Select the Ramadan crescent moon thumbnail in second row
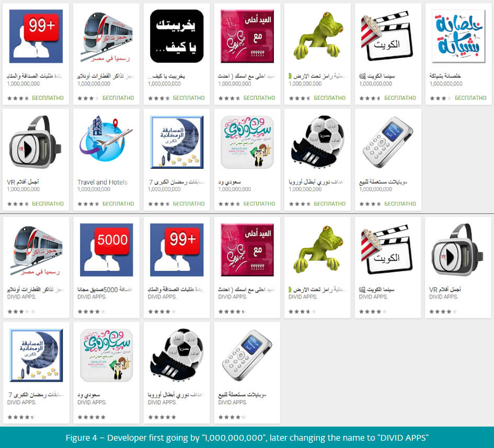The width and height of the screenshot is (494, 448). click(177, 142)
